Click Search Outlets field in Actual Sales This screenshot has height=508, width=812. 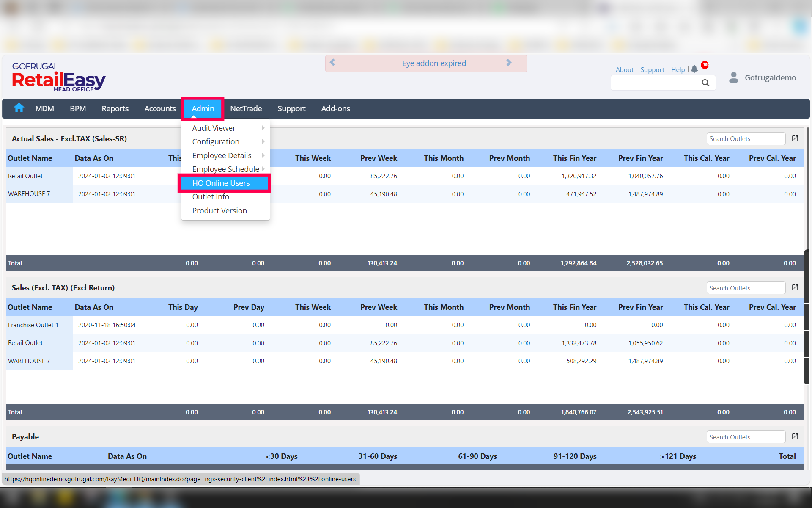pyautogui.click(x=745, y=138)
